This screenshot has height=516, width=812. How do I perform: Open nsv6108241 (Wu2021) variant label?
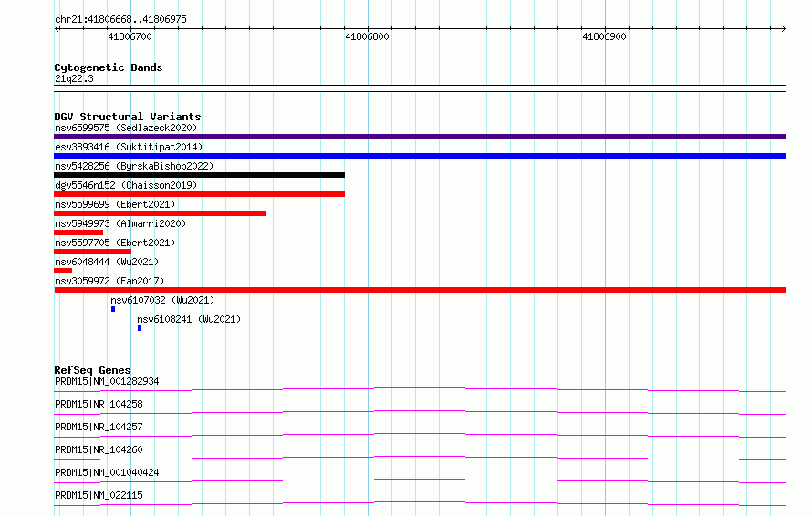(189, 319)
